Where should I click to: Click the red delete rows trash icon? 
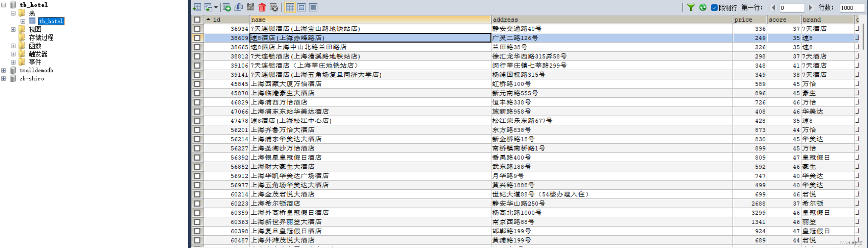[262, 7]
